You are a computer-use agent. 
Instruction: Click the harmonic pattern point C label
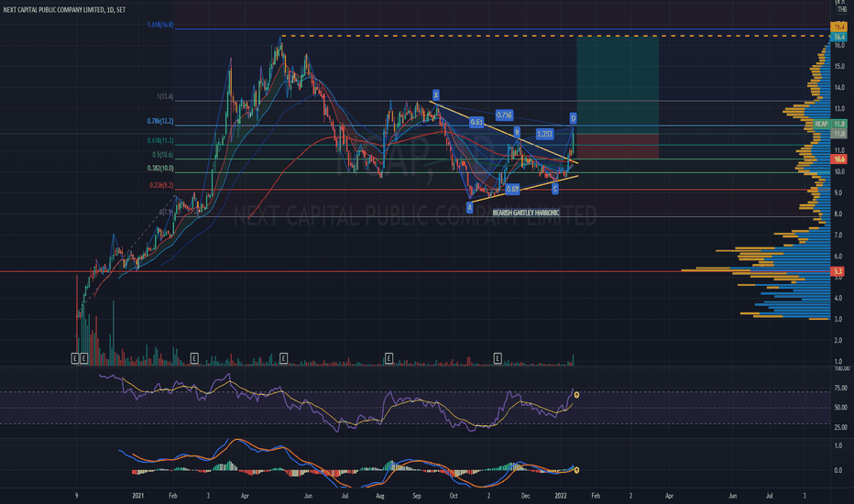pyautogui.click(x=555, y=189)
